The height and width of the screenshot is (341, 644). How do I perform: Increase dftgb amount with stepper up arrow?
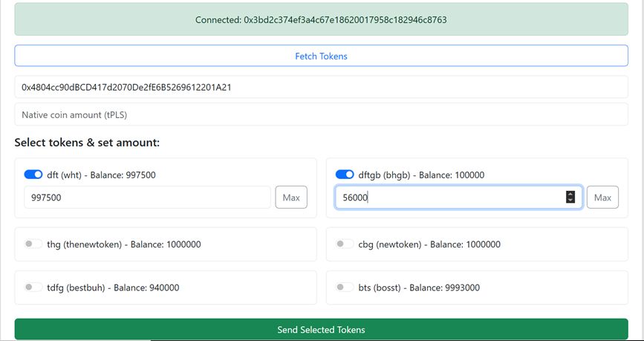[570, 195]
